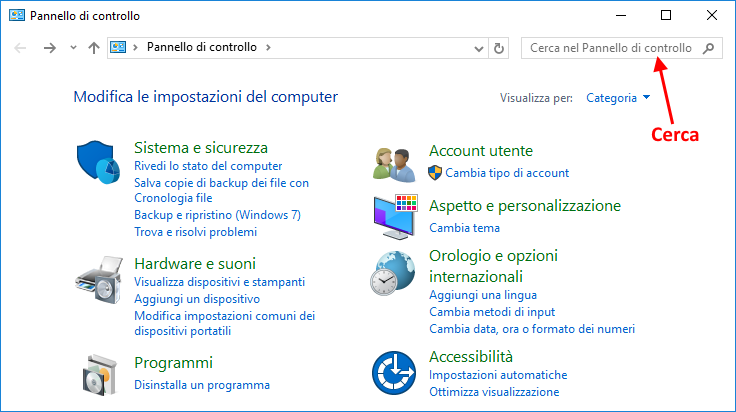Open Rivedi lo stato del computer

click(x=208, y=166)
